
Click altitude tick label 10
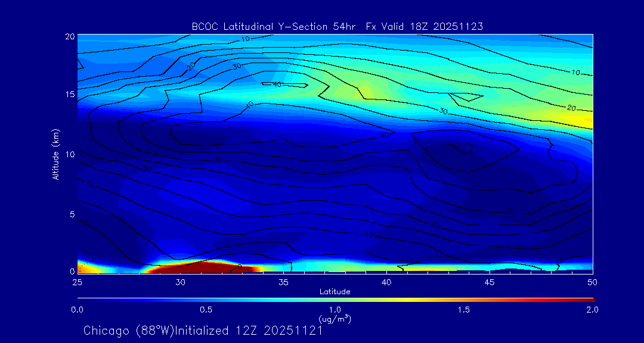point(69,154)
